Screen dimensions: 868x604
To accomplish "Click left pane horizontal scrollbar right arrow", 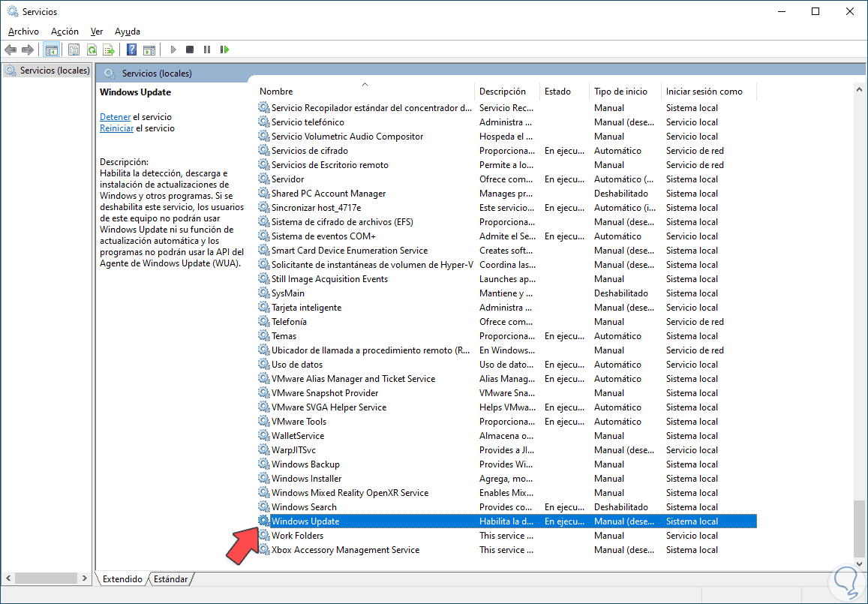I will [84, 578].
